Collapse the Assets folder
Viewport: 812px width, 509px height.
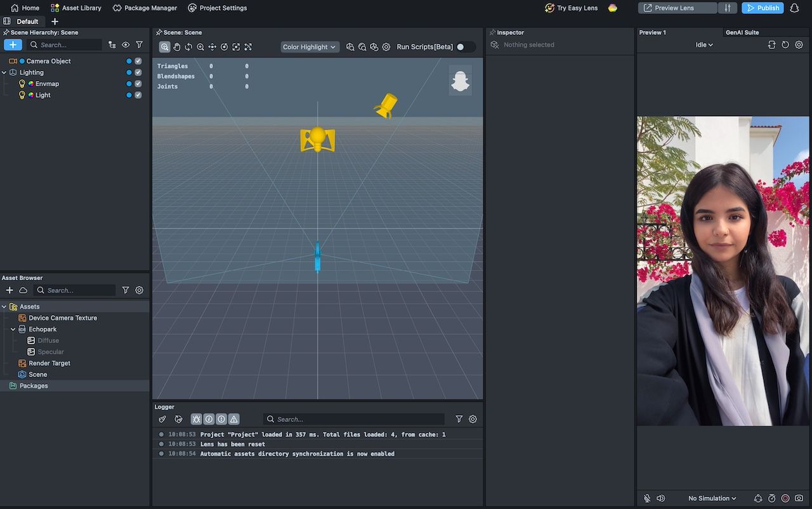[x=4, y=307]
